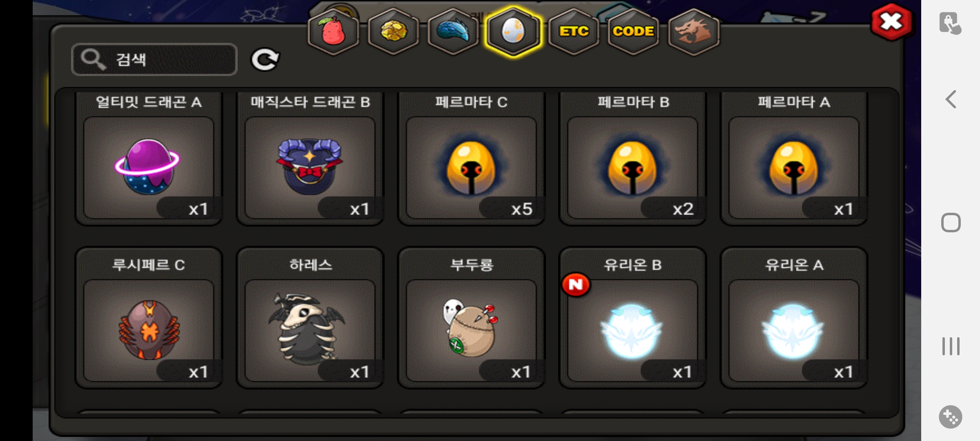Tap the Android home button
980x441 pixels.
[x=951, y=223]
